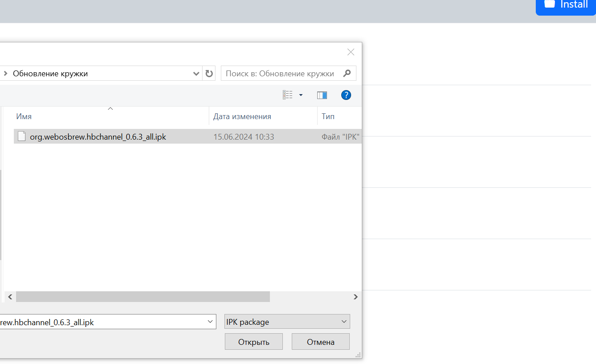Screen dimensions: 596x364
Task: Change the file list view mode
Action: click(288, 95)
